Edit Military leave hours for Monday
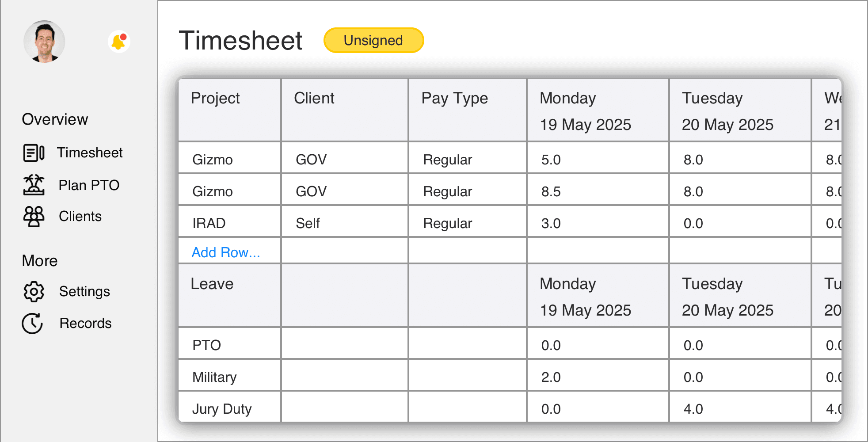The width and height of the screenshot is (868, 442). tap(597, 377)
